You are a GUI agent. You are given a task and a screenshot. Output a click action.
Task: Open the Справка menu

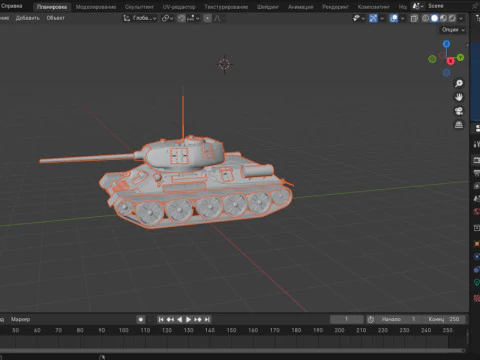[11, 6]
